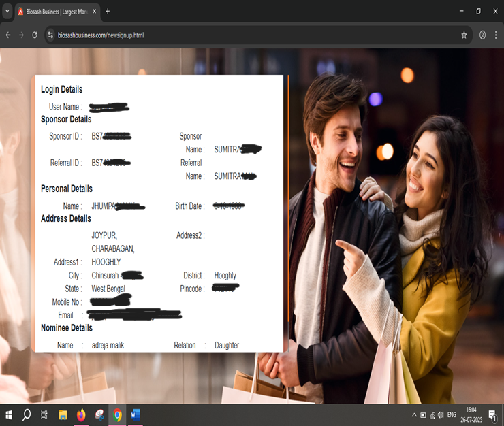The width and height of the screenshot is (504, 426).
Task: Select the Biosash Business browser tab
Action: (56, 12)
